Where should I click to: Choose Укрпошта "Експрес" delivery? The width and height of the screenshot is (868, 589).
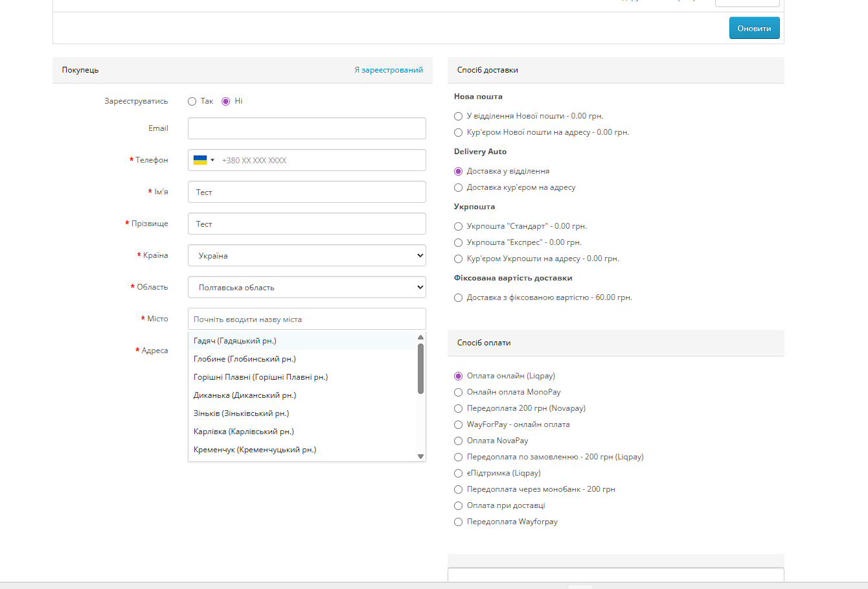(x=458, y=242)
